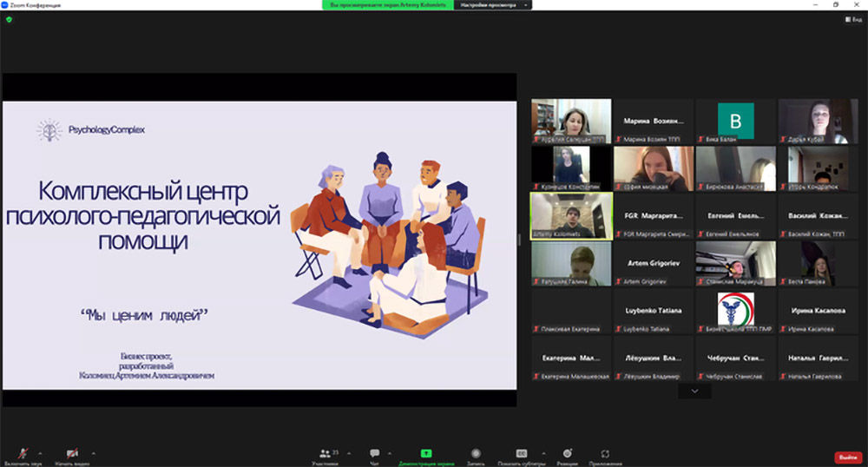Click the divider handle between slide and gallery
The width and height of the screenshot is (868, 467).
(521, 239)
